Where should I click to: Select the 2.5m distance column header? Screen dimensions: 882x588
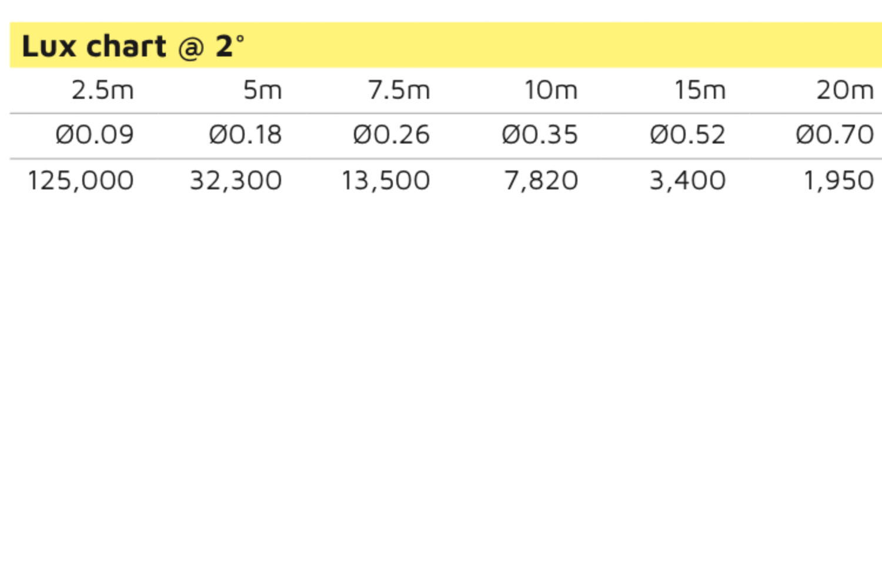[x=103, y=91]
